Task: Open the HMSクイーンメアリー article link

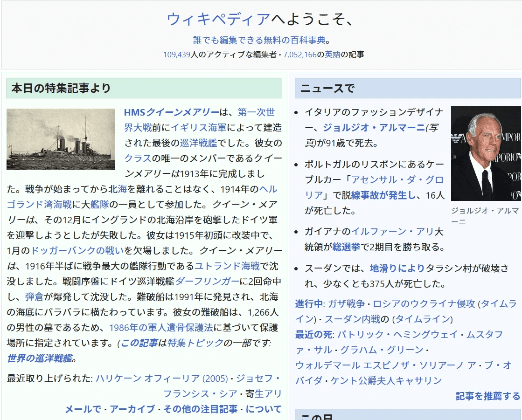Action: [171, 112]
